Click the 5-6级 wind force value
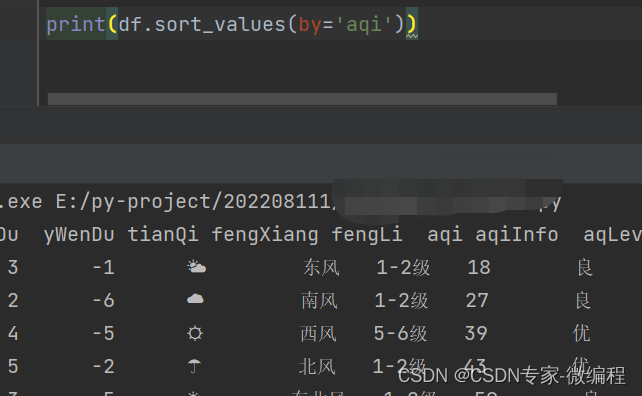The image size is (642, 396). click(x=400, y=333)
